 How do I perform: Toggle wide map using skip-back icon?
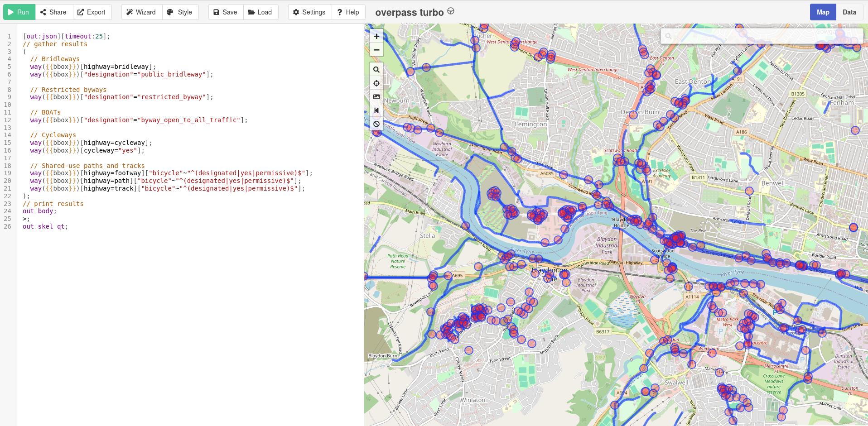pos(376,110)
